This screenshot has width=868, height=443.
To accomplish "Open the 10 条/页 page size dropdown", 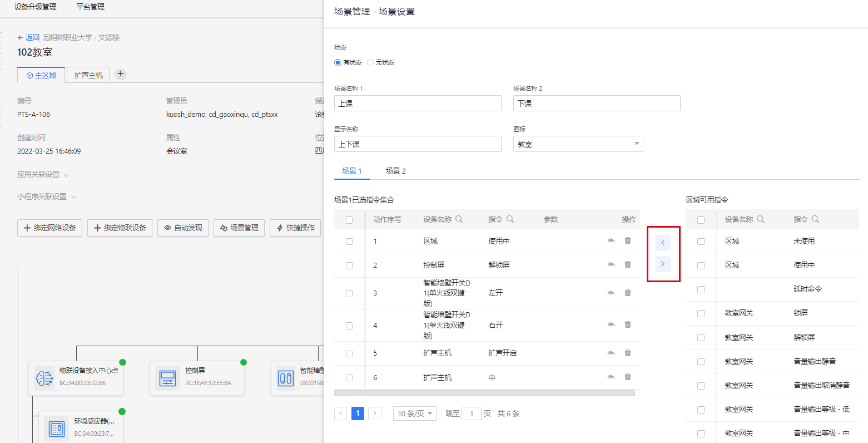I will tap(415, 414).
